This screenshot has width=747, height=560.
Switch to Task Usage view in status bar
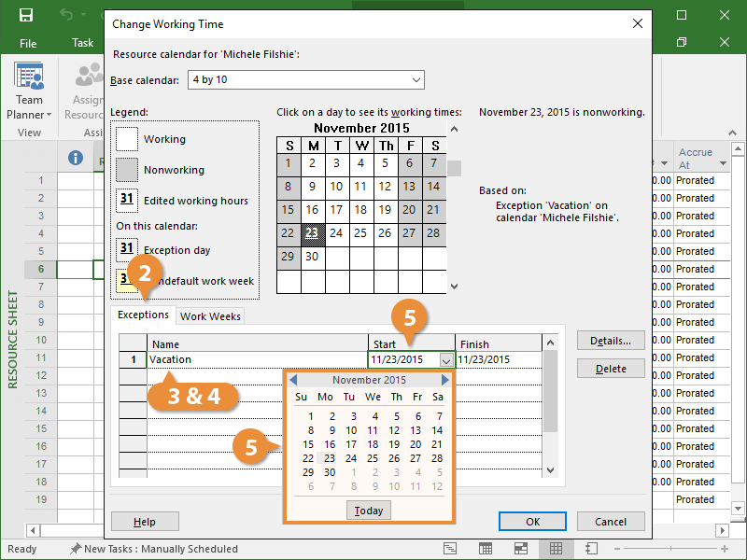tap(486, 549)
